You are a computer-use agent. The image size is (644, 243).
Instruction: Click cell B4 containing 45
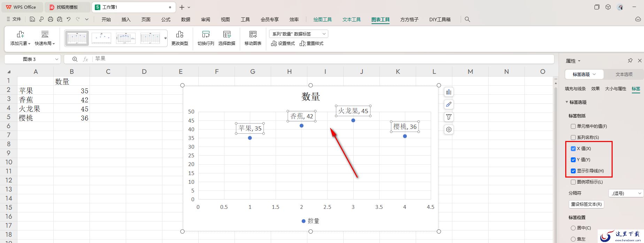71,109
